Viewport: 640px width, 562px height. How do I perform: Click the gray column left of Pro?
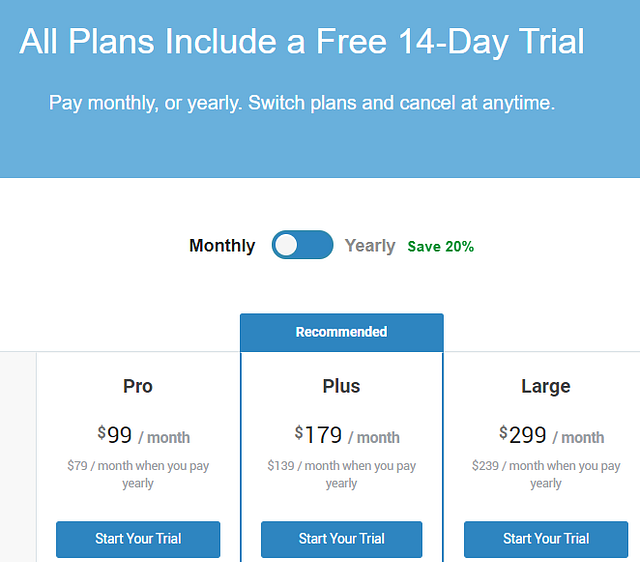click(x=18, y=456)
